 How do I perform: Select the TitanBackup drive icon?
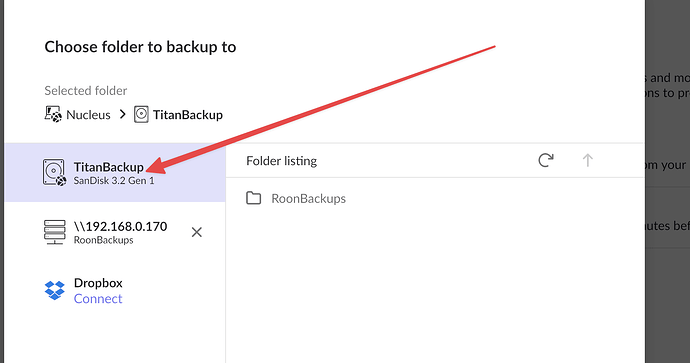tap(54, 172)
